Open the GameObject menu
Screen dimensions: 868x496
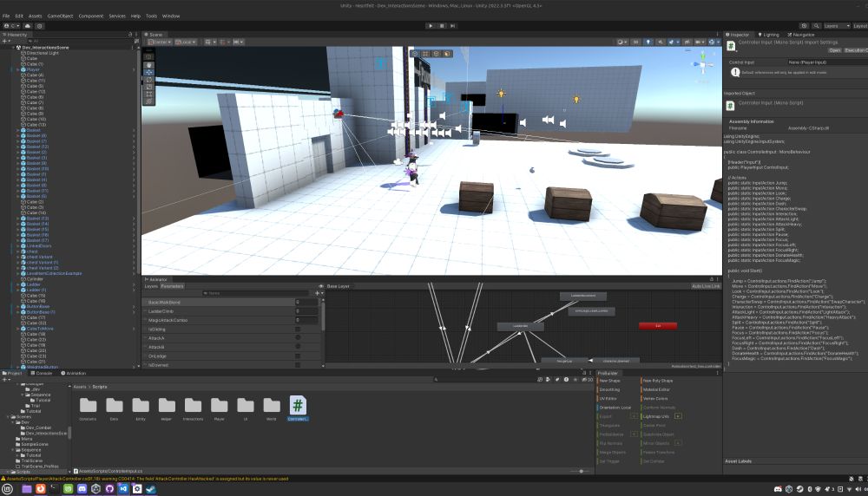pyautogui.click(x=61, y=16)
